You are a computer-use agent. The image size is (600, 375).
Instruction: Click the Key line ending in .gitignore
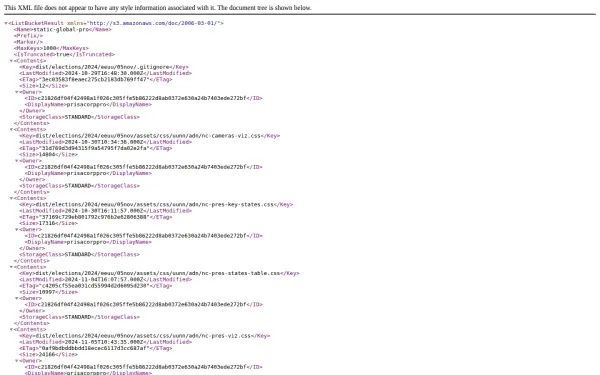(x=104, y=67)
